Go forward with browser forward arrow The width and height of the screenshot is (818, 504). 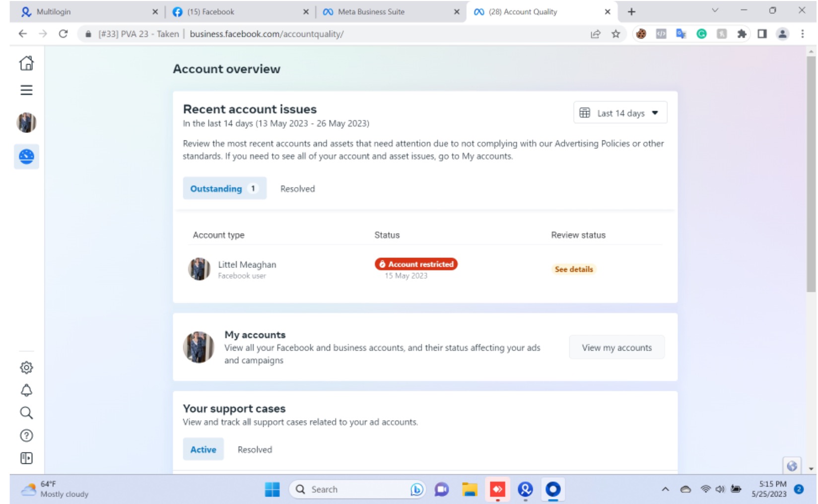[43, 34]
